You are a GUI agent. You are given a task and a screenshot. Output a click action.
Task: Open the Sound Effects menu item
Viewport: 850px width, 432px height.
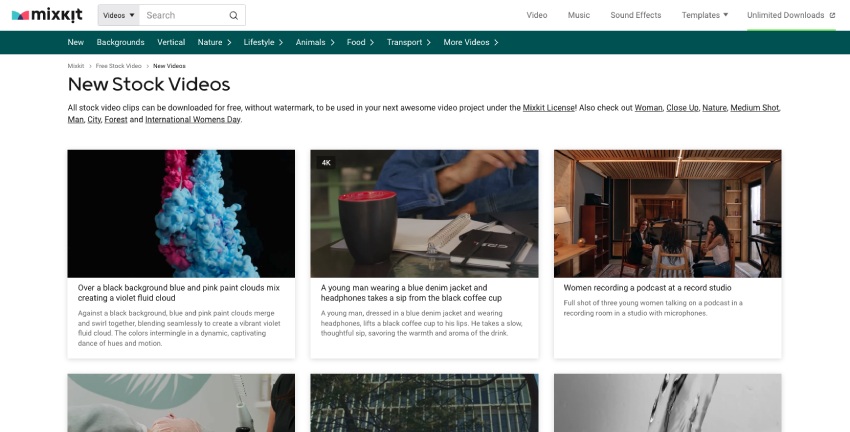635,15
